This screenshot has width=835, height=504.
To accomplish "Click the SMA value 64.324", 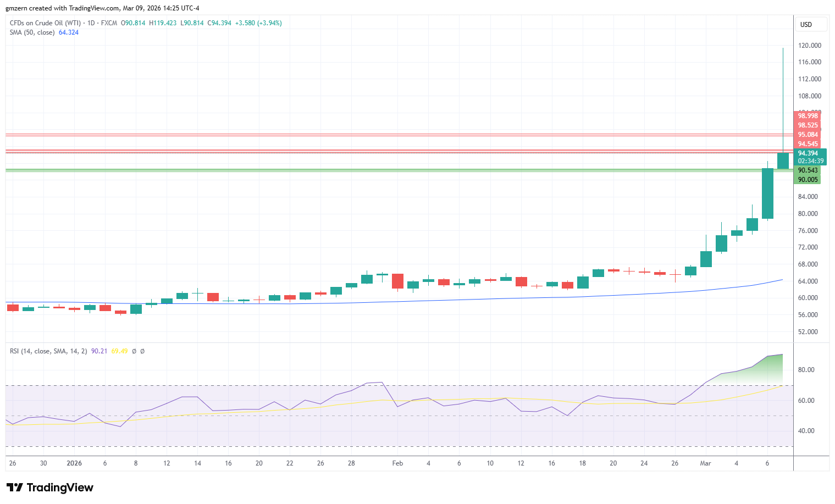I will click(69, 32).
